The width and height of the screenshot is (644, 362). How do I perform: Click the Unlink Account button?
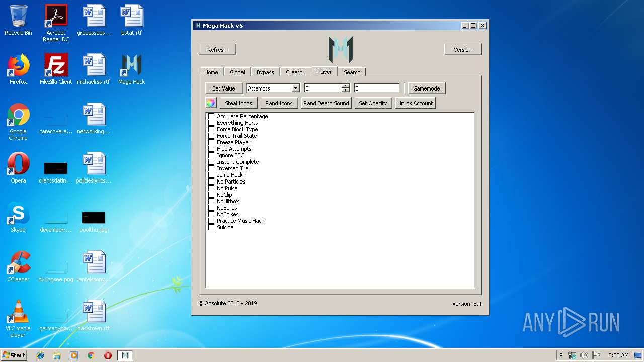415,103
